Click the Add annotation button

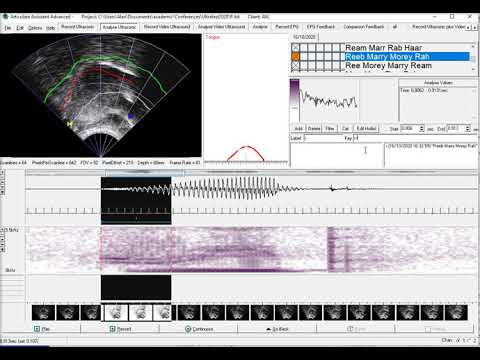point(299,128)
